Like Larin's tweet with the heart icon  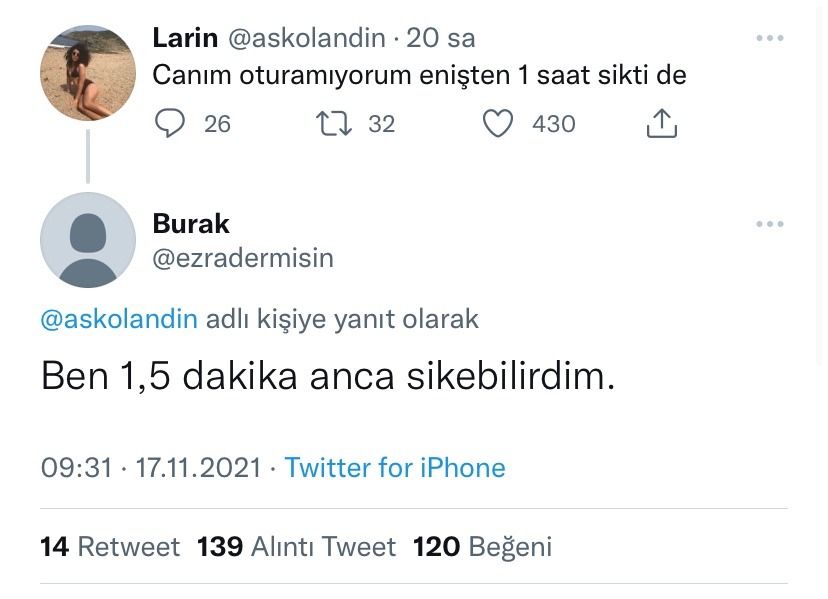(x=497, y=123)
